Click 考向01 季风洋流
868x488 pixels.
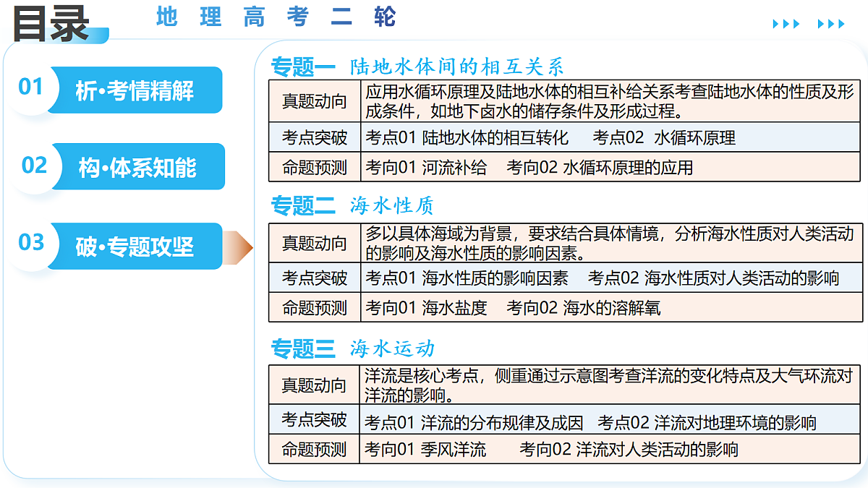point(425,450)
